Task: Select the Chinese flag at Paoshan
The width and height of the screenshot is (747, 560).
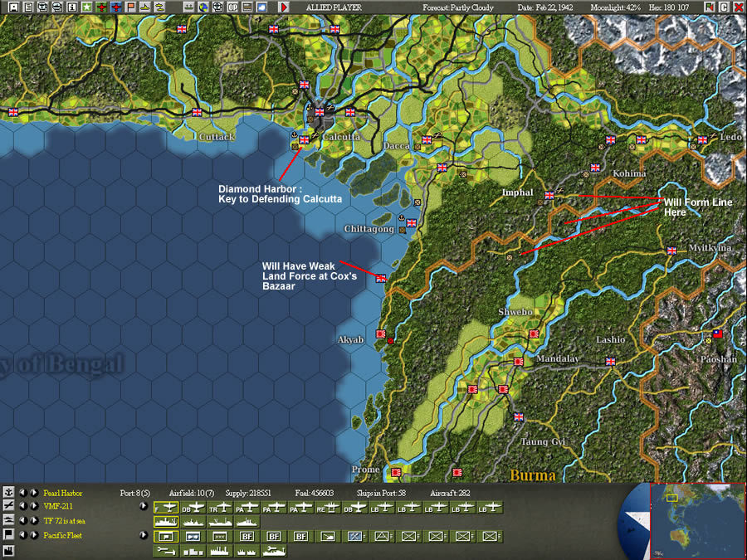Action: point(717,334)
